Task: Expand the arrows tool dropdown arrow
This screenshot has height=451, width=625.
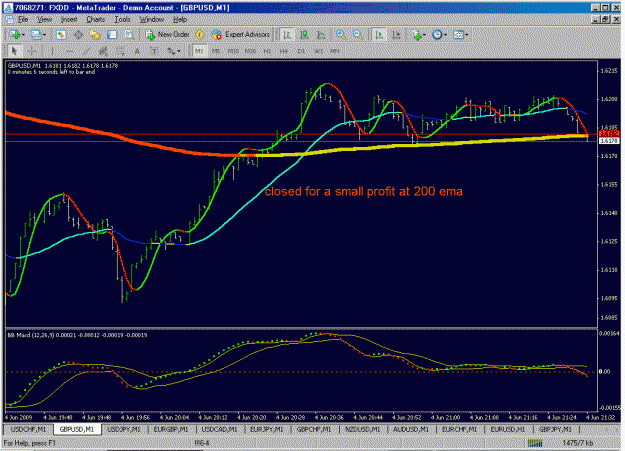Action: pos(179,51)
